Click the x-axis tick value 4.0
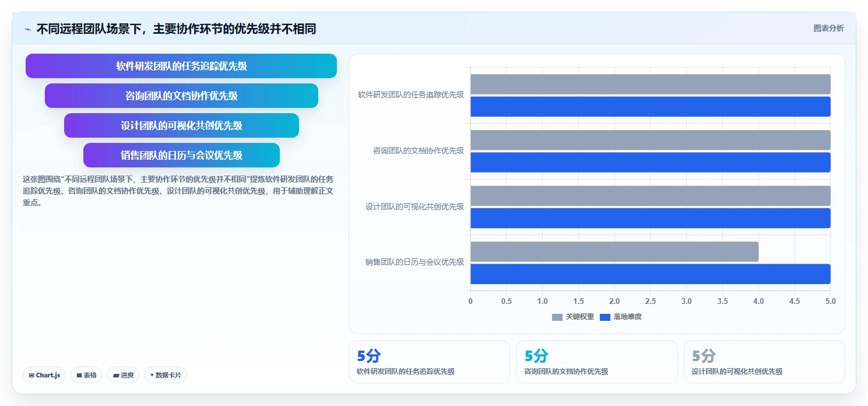The width and height of the screenshot is (868, 406). (758, 302)
